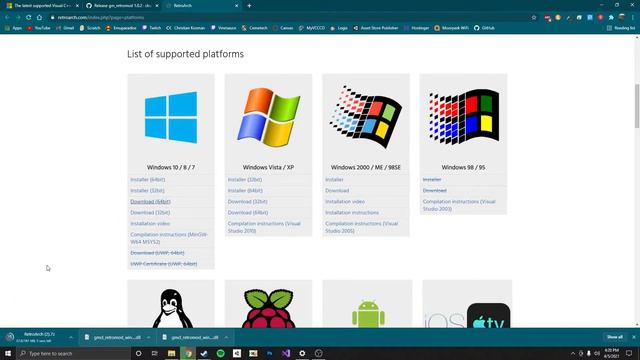Open the Windows Start menu
The width and height of the screenshot is (640, 360).
pos(8,353)
